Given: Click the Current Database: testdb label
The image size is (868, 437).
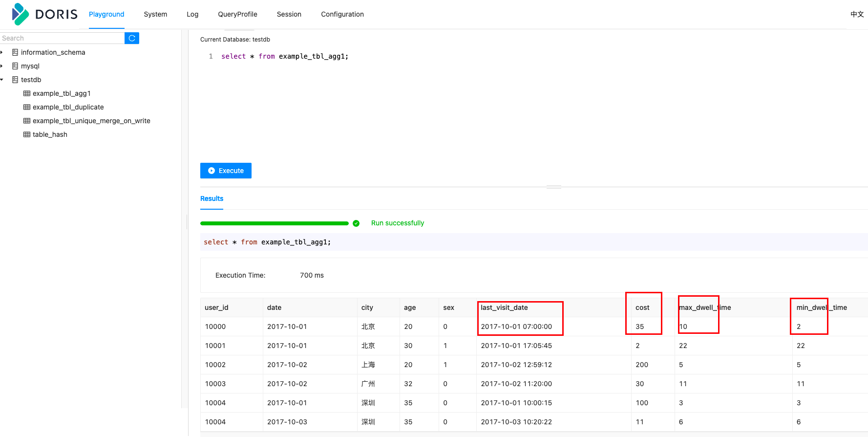Looking at the screenshot, I should coord(235,40).
